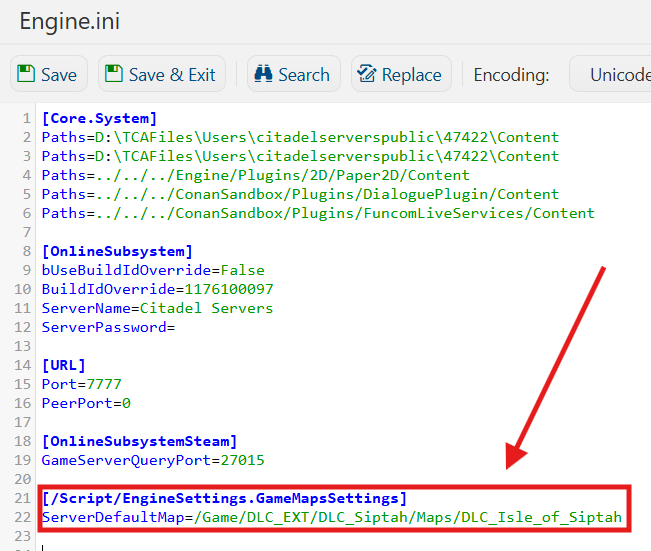
Task: Click the Paper2D Content path line
Action: 255,175
